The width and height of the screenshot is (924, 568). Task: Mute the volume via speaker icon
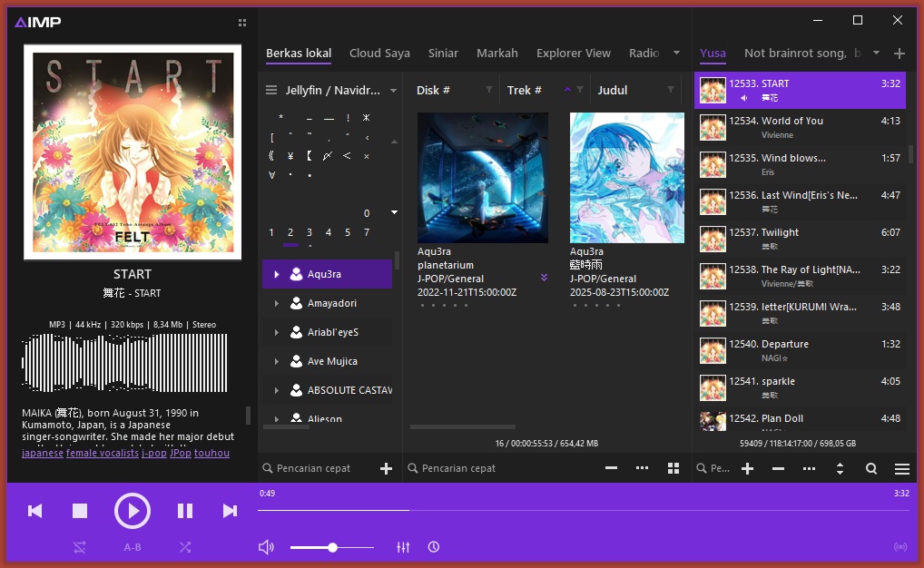(x=266, y=547)
